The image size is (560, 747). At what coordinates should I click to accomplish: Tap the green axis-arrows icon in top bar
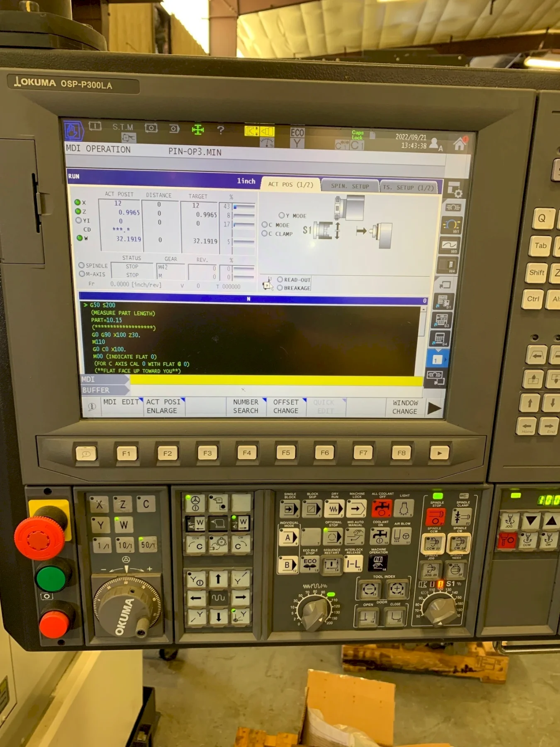[198, 130]
